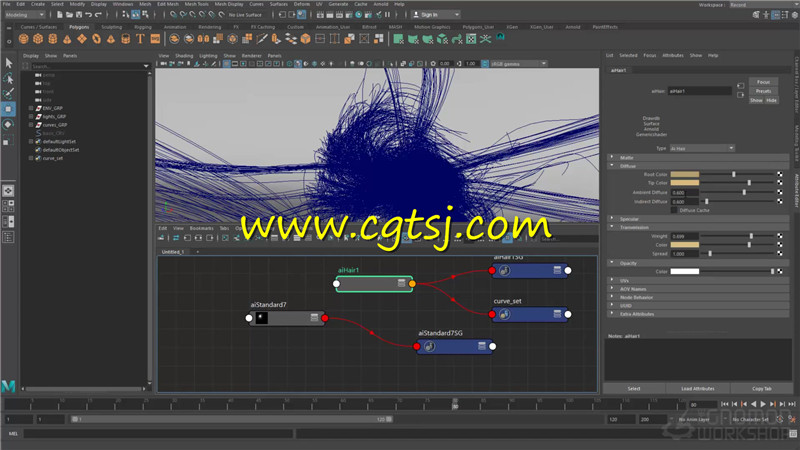This screenshot has width=800, height=450.
Task: Toggle the Attribute Editor show icon
Action: click(x=776, y=15)
